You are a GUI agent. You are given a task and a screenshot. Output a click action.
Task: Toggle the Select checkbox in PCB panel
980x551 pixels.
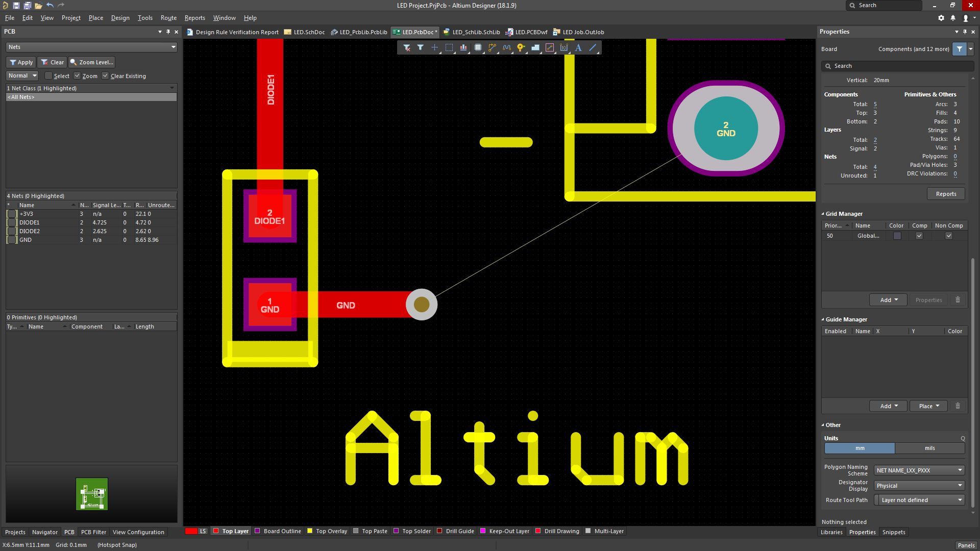click(48, 76)
